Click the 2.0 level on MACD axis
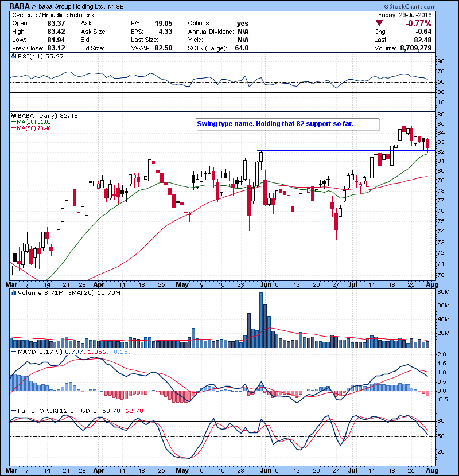 pos(442,354)
